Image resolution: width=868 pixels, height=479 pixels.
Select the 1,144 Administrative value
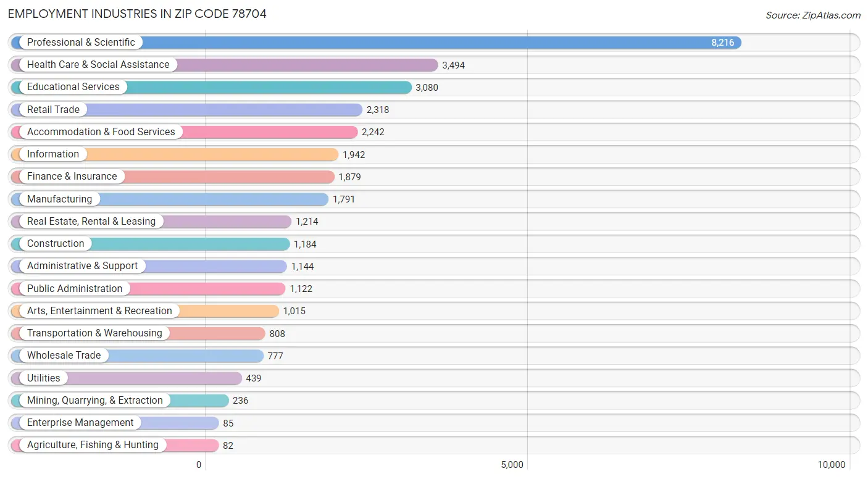303,267
